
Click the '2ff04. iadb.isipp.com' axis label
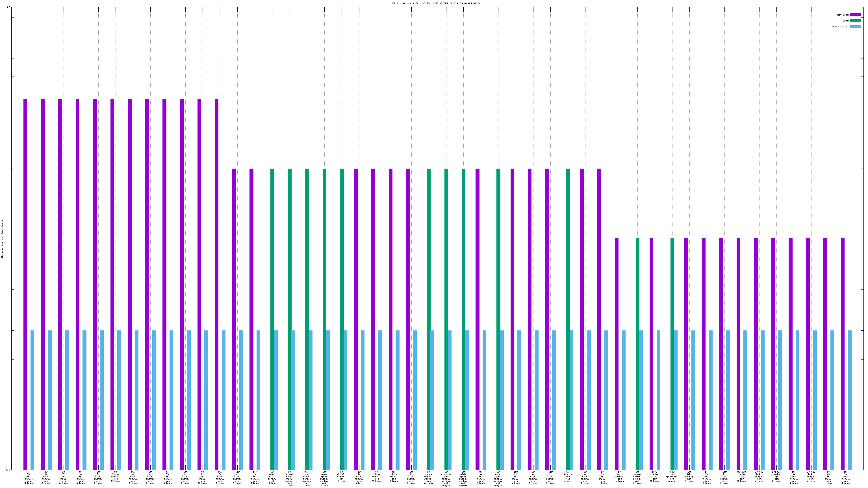point(759,476)
